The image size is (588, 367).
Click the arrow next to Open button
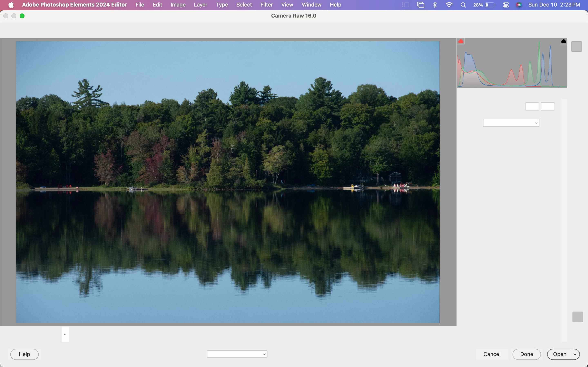point(575,354)
